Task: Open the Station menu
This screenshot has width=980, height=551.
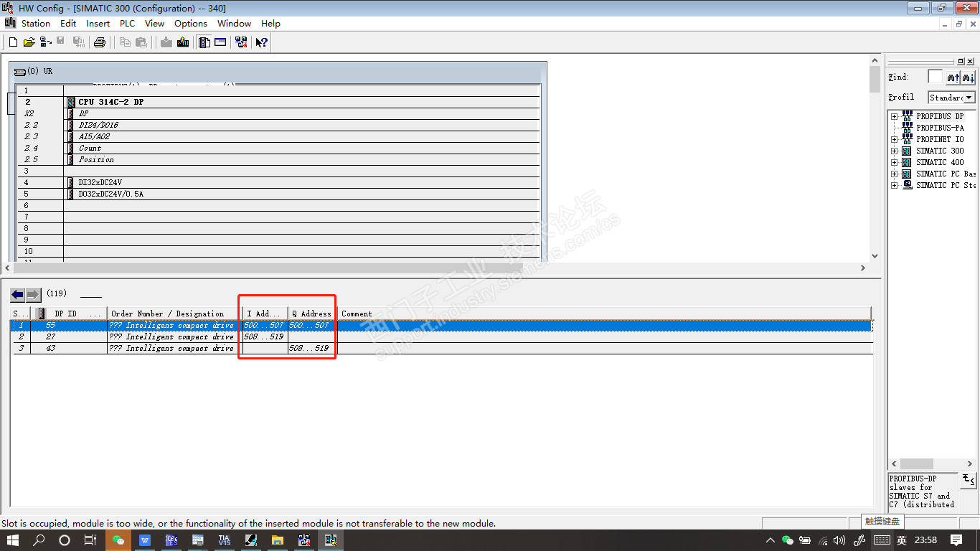Action: pyautogui.click(x=36, y=24)
